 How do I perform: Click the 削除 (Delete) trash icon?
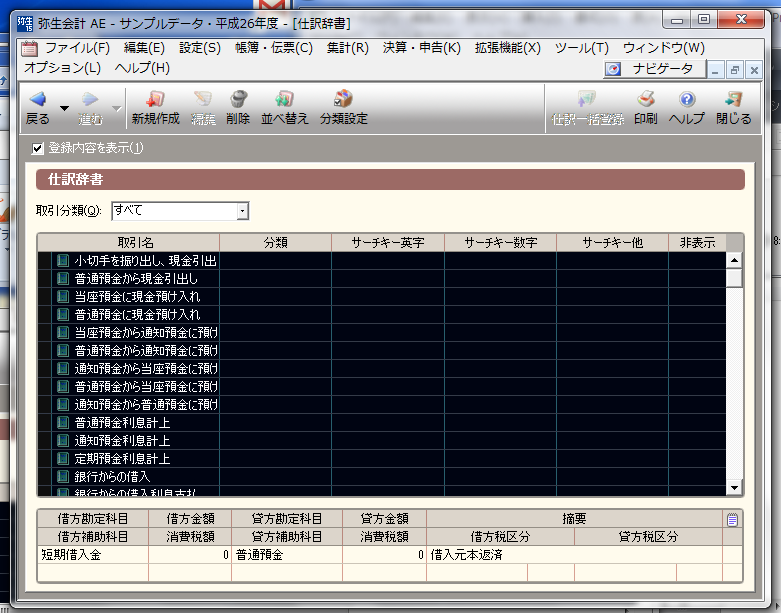pos(238,100)
